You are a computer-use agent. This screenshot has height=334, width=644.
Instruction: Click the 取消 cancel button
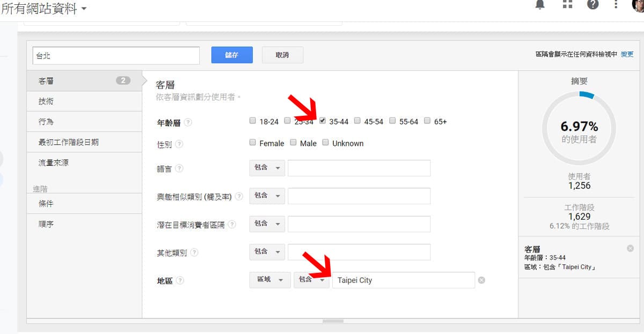click(x=282, y=55)
